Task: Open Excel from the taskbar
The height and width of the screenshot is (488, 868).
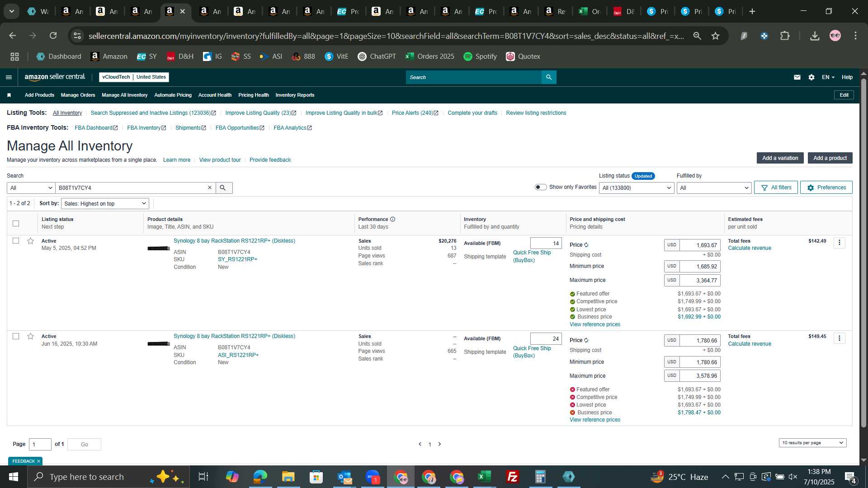Action: tap(484, 477)
